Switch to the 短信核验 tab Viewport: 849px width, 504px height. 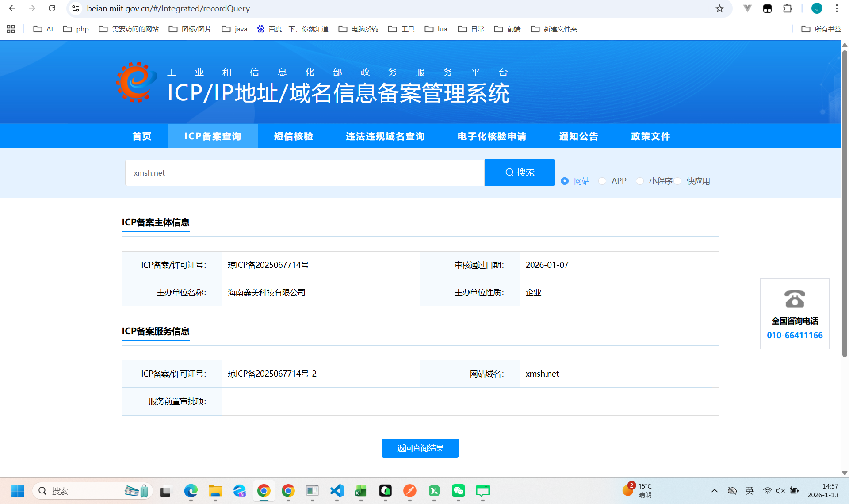tap(294, 136)
